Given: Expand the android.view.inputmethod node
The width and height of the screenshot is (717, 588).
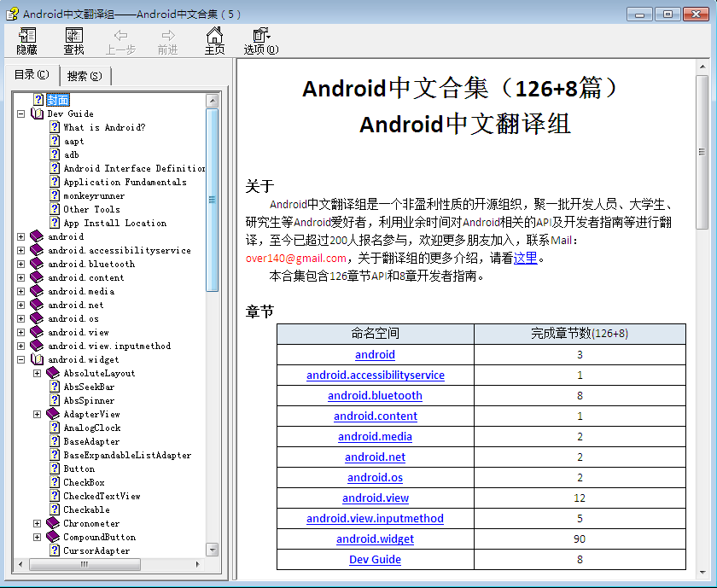Looking at the screenshot, I should 21,346.
